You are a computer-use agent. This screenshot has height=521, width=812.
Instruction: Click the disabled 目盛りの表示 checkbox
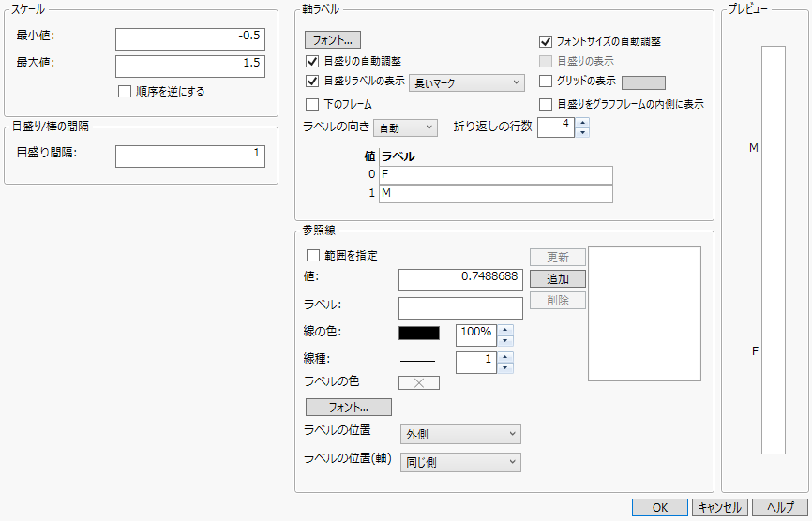(546, 61)
